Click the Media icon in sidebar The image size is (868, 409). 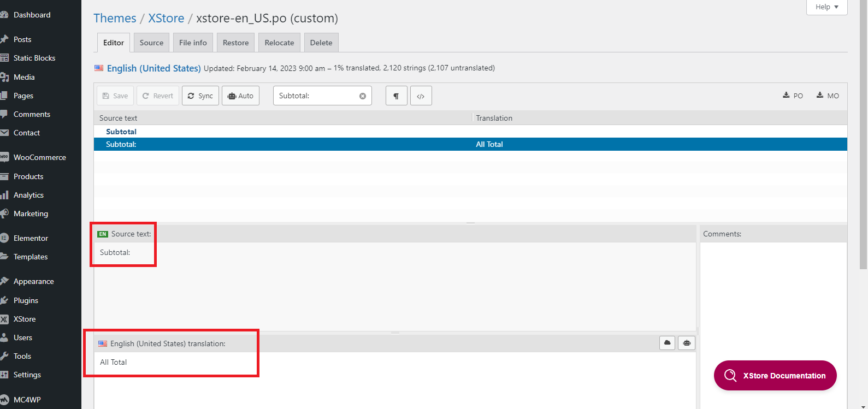point(4,77)
